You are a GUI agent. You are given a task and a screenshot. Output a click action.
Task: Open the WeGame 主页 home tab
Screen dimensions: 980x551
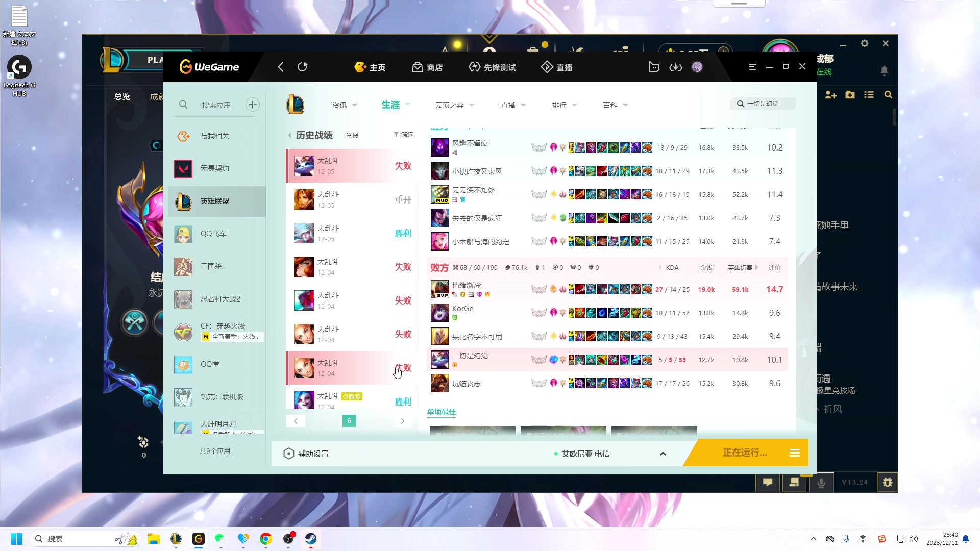coord(370,67)
